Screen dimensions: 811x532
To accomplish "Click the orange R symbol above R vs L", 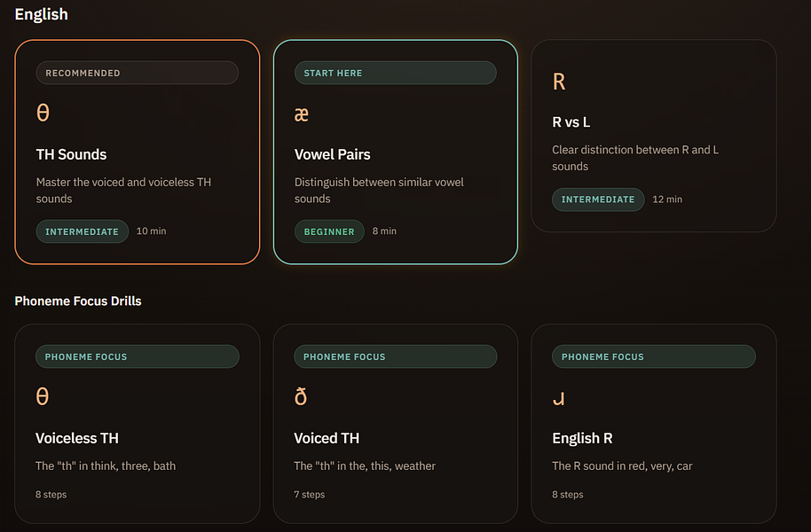I will tap(559, 82).
